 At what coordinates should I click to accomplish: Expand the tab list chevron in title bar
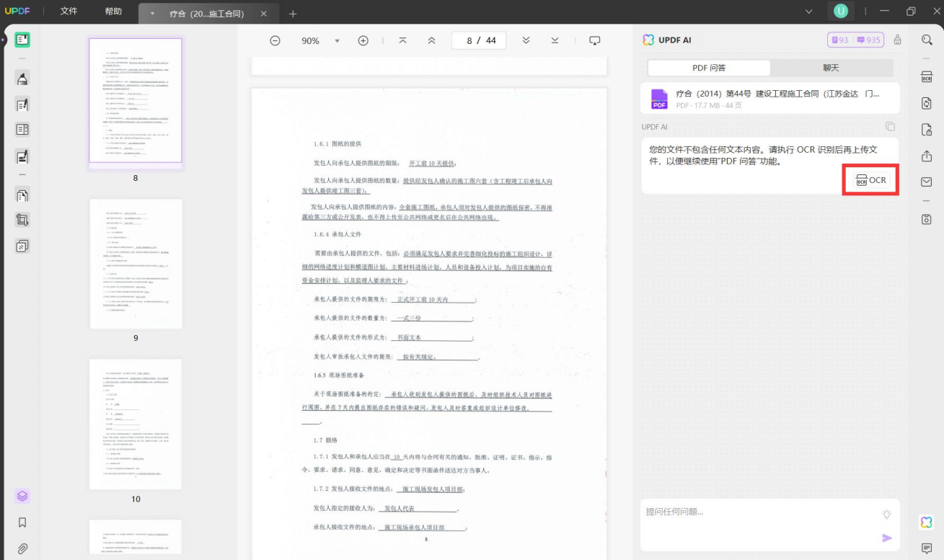[x=809, y=12]
